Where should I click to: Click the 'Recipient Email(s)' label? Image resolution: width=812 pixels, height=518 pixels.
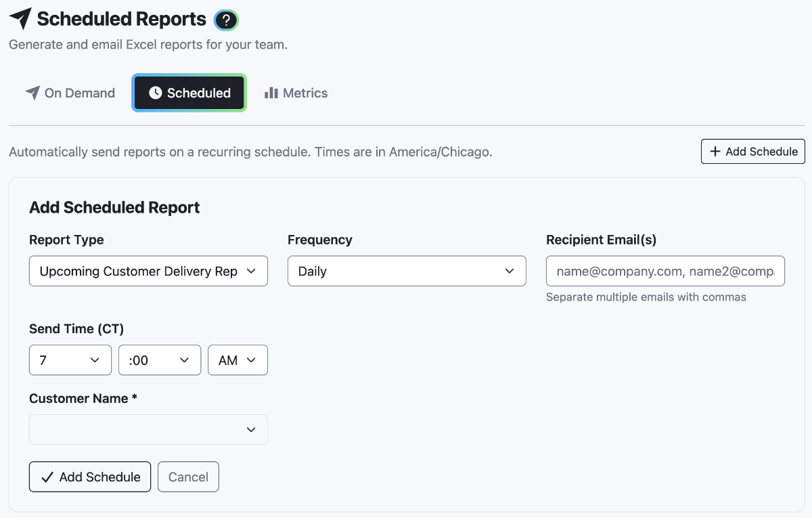point(602,240)
